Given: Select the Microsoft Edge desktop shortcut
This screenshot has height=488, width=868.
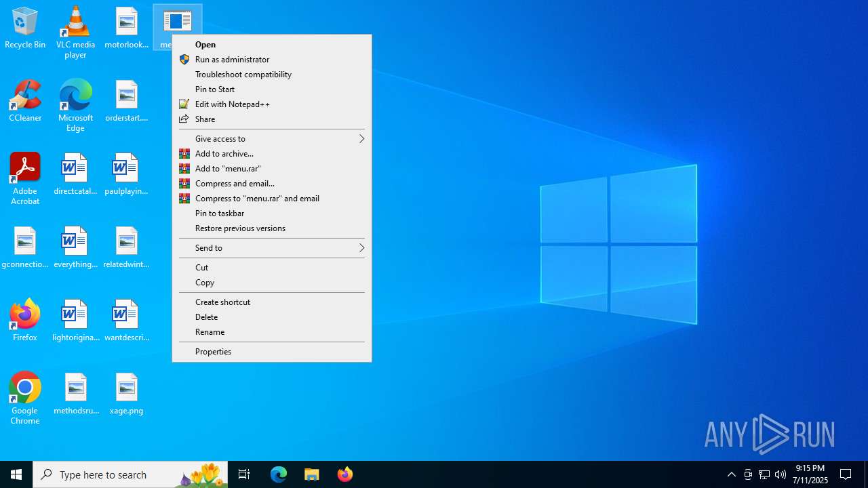Looking at the screenshot, I should point(75,106).
